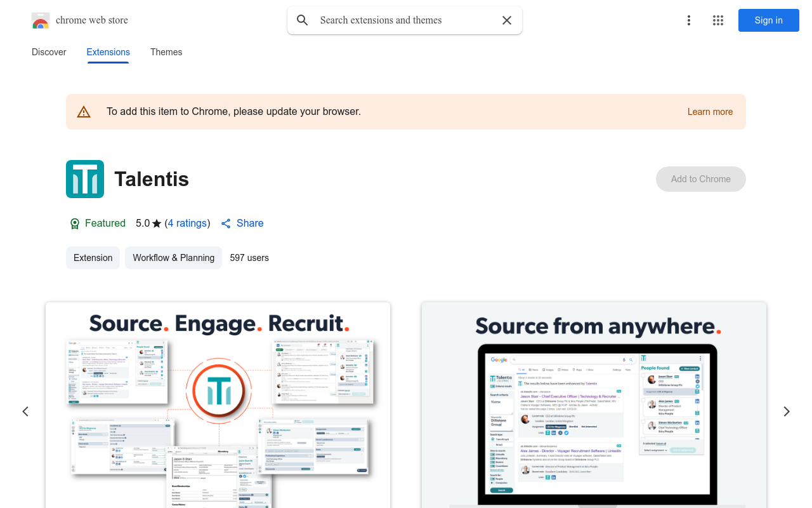Click the Share button

pos(242,223)
